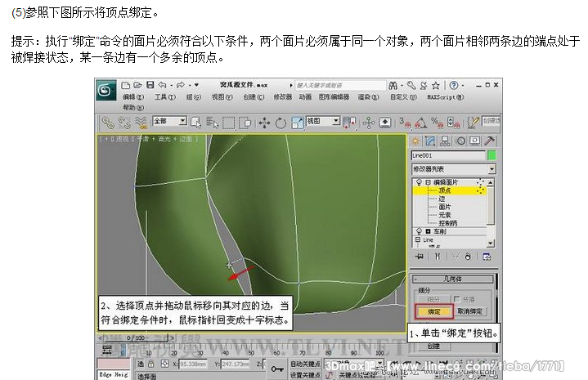Select the Select and Rotate tool
This screenshot has height=380, width=588.
tap(281, 123)
